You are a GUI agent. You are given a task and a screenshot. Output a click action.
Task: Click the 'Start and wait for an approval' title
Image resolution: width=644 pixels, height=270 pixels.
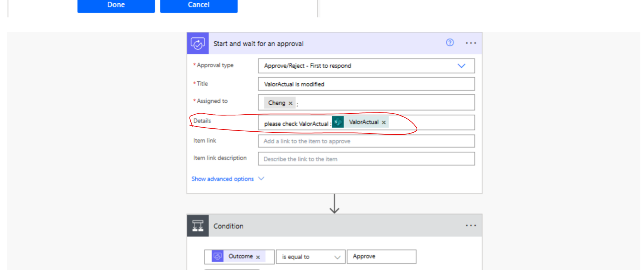[258, 44]
